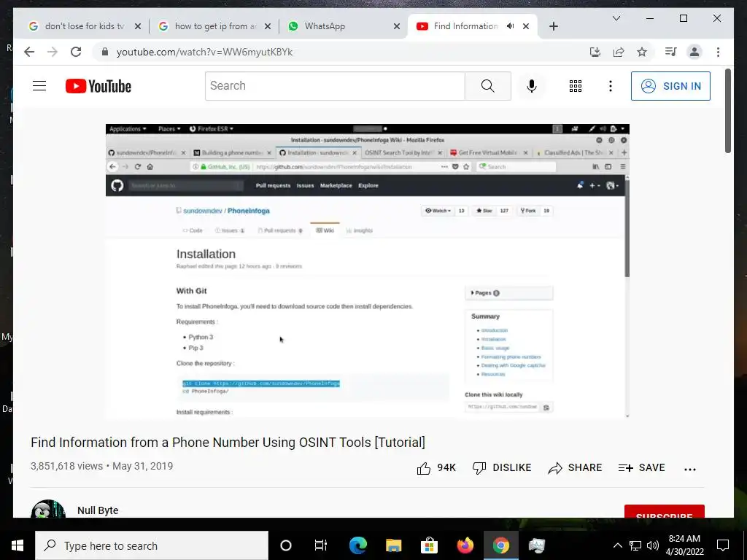Open media controls in Chrome toolbar
The image size is (747, 560).
point(671,52)
